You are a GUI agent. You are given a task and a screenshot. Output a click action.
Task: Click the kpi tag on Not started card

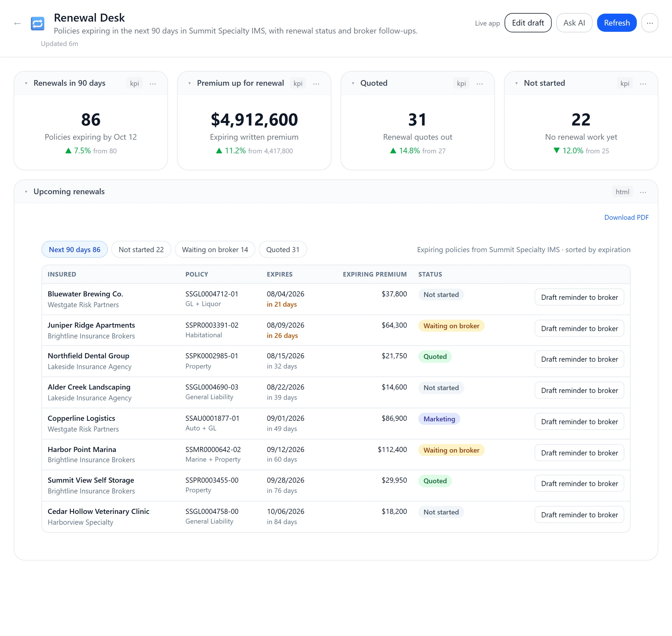pos(625,83)
